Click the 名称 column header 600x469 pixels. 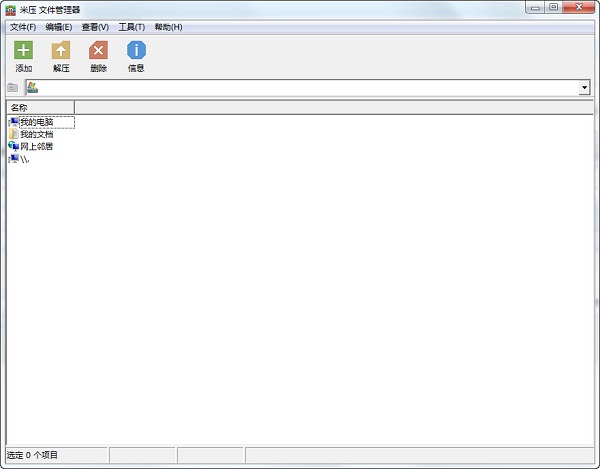(x=40, y=107)
